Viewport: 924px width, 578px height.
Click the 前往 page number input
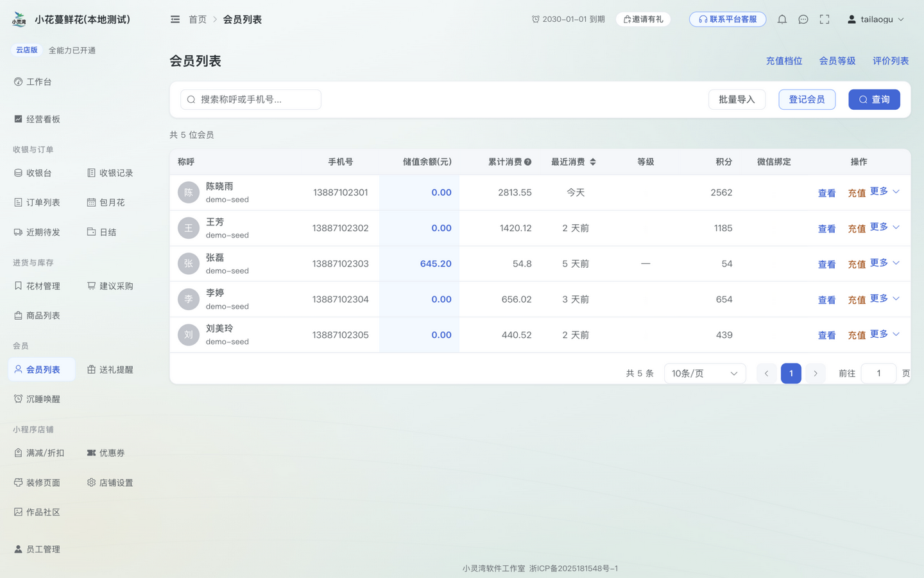[x=878, y=373]
